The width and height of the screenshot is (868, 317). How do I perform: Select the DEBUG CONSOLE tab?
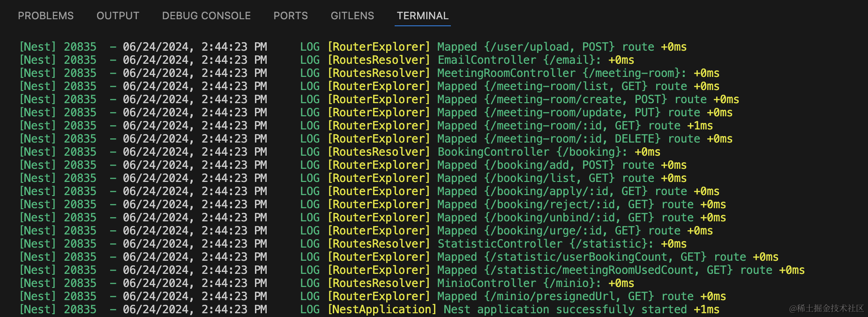(x=206, y=16)
